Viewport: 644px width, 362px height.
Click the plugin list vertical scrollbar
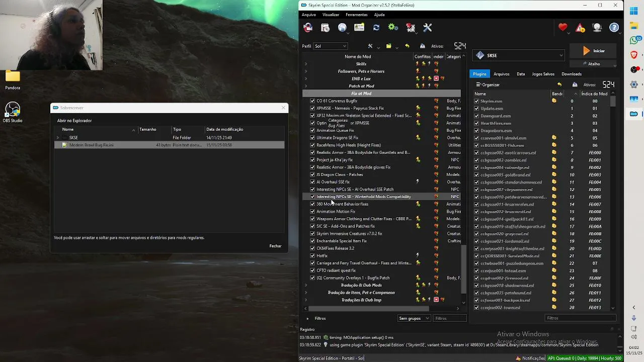[x=613, y=102]
